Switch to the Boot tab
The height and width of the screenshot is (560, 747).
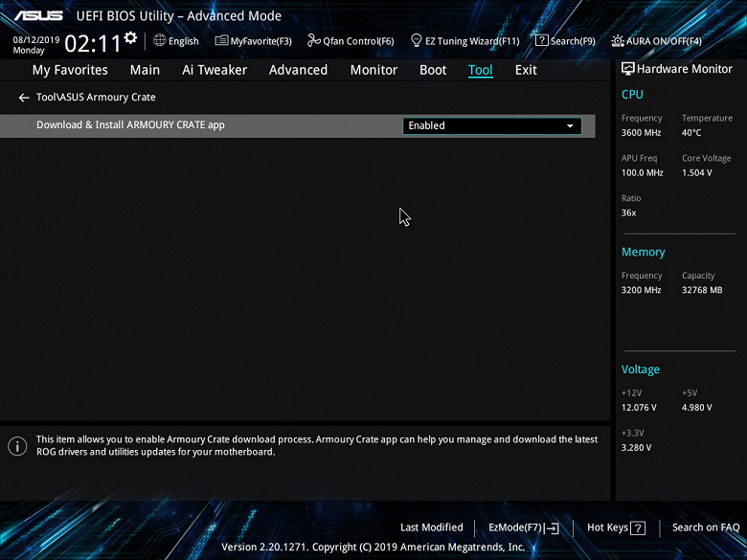433,70
